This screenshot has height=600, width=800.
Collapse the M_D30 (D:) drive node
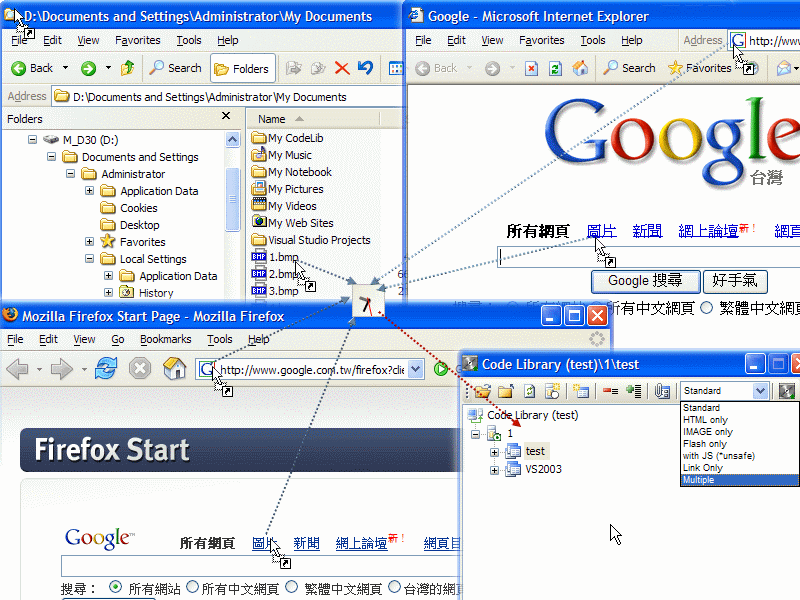pos(33,139)
